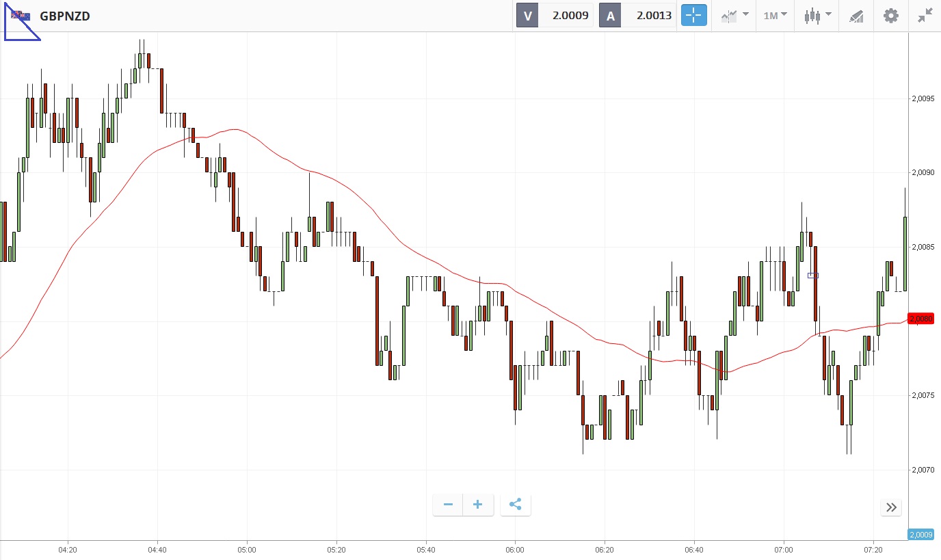
Task: Click the 07:00 time axis marker
Action: coord(784,549)
